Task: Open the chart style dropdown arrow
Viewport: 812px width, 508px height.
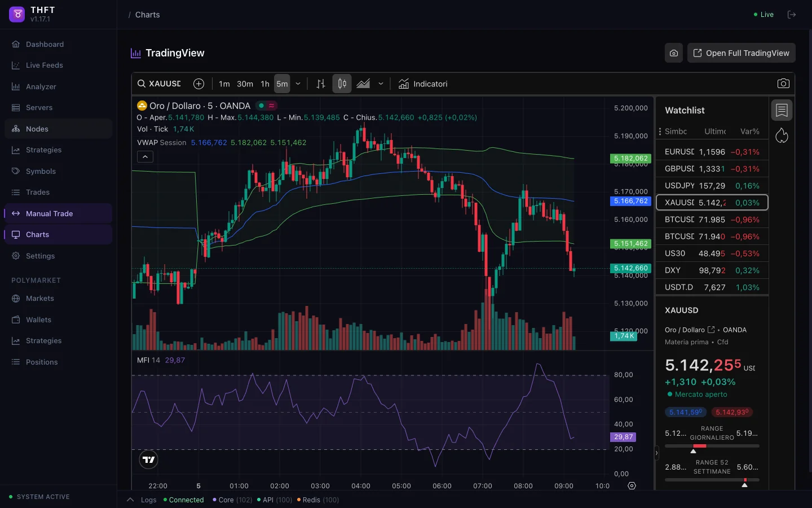Action: (x=381, y=84)
